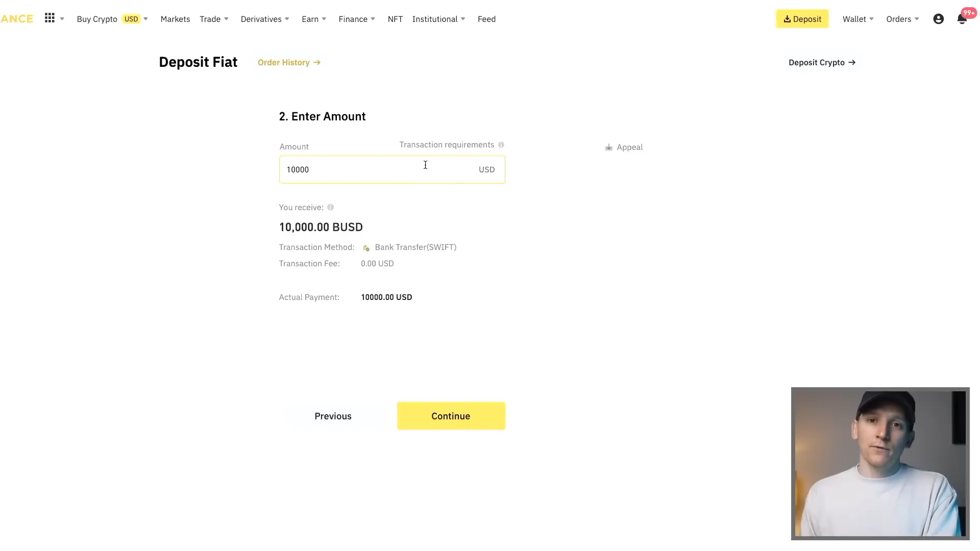
Task: Expand the Derivatives dropdown menu
Action: point(265,19)
